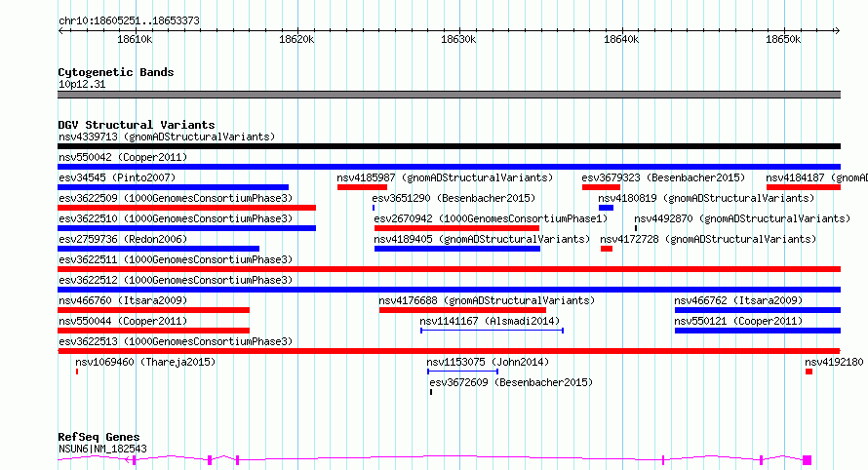Click the RefSeq Genes track title
Screen dimensions: 868x470
99,437
